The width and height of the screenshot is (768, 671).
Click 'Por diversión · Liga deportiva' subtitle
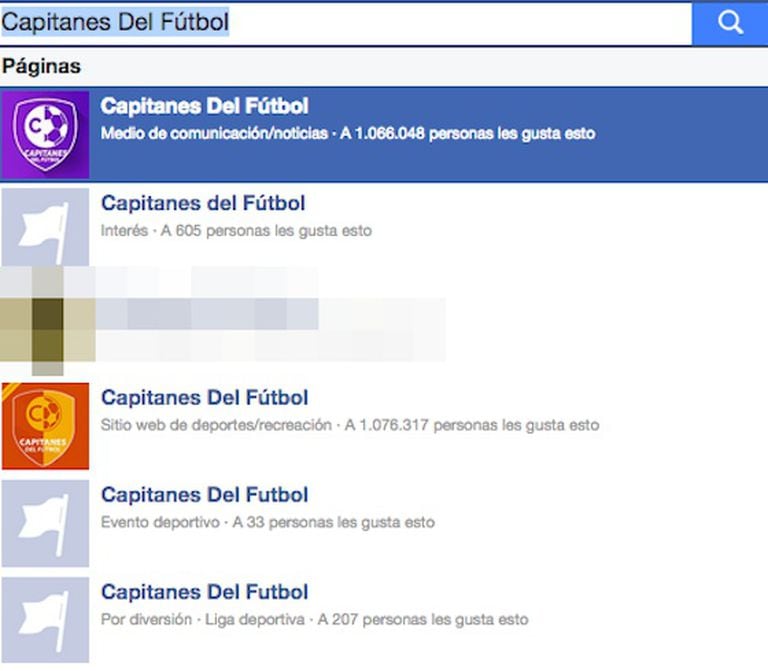click(202, 619)
